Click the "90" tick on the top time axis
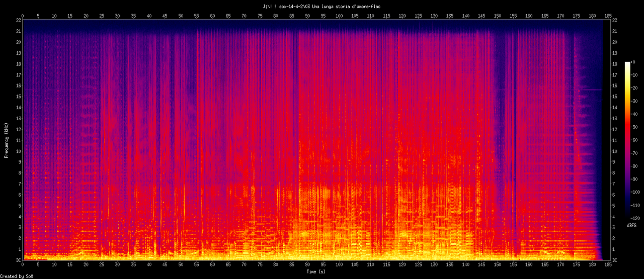 click(307, 16)
